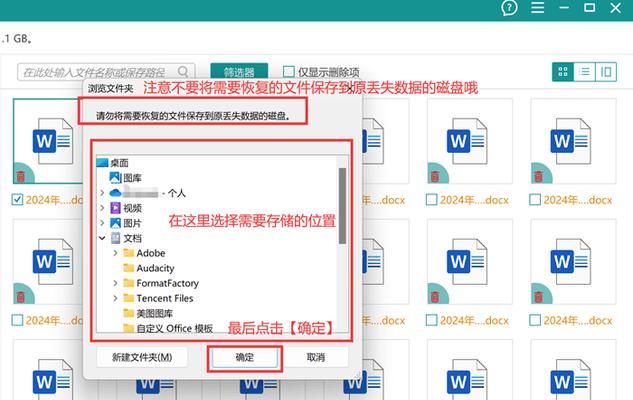Image resolution: width=633 pixels, height=400 pixels.
Task: Click the search magnifier icon
Action: tap(183, 72)
